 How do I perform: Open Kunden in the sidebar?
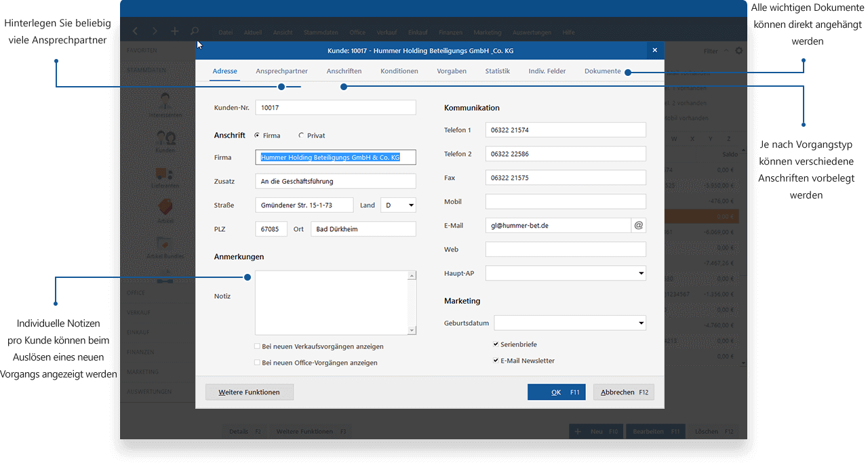point(165,142)
